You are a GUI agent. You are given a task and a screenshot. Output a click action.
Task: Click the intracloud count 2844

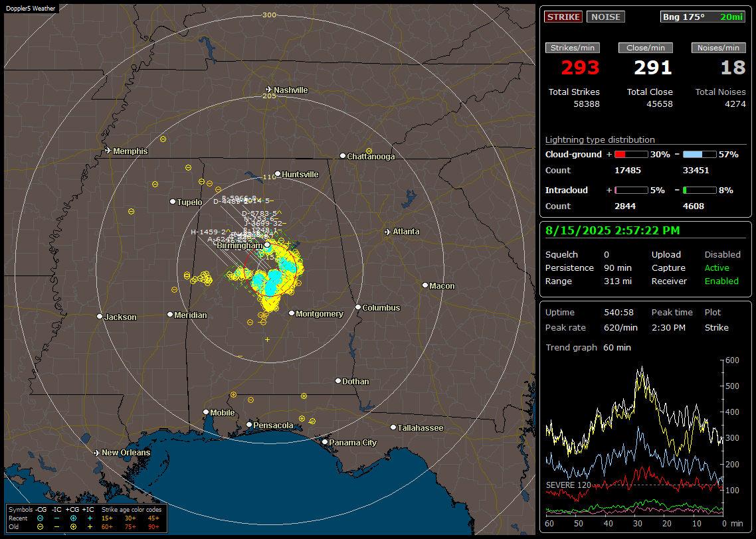click(625, 206)
